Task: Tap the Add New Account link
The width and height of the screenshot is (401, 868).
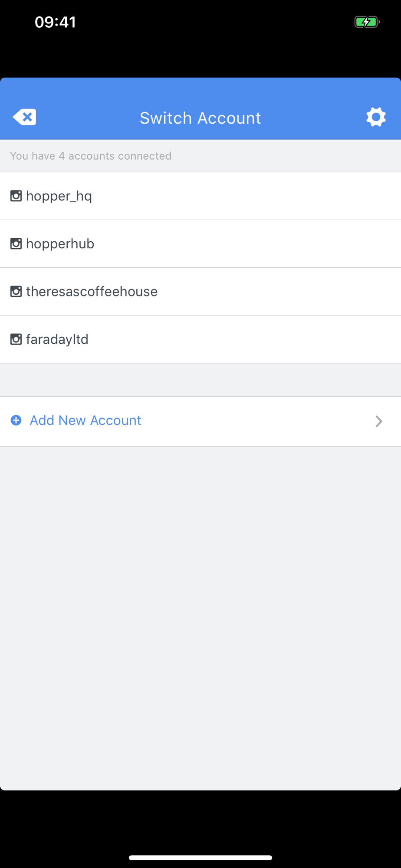Action: coord(85,421)
